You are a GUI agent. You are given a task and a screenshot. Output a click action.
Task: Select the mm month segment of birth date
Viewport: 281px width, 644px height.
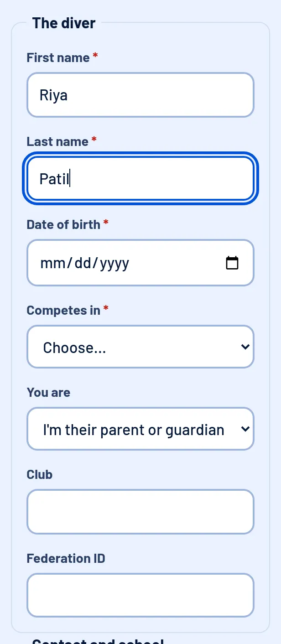click(x=53, y=263)
